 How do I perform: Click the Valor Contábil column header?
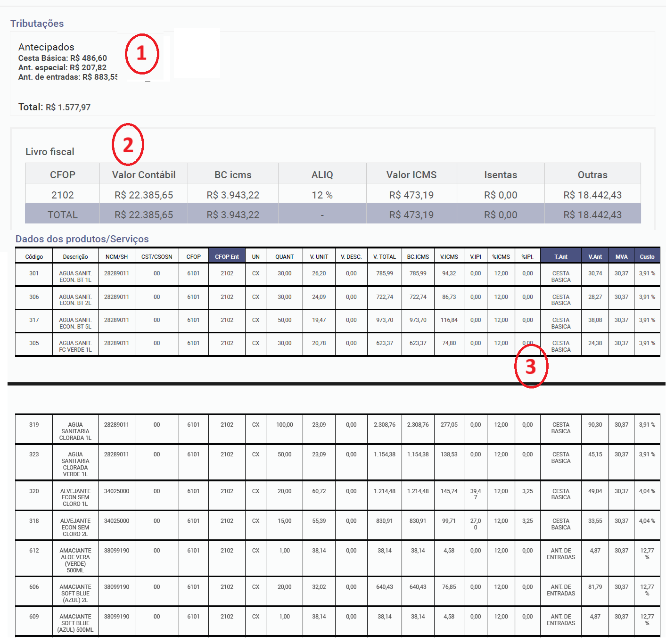[x=144, y=175]
